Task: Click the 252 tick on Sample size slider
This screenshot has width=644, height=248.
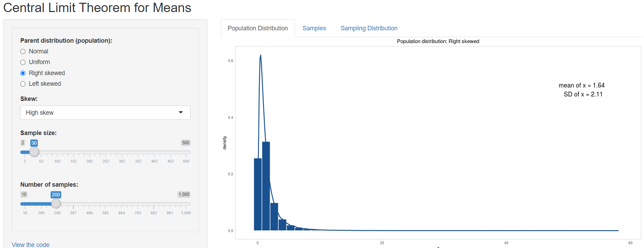Action: pyautogui.click(x=106, y=161)
